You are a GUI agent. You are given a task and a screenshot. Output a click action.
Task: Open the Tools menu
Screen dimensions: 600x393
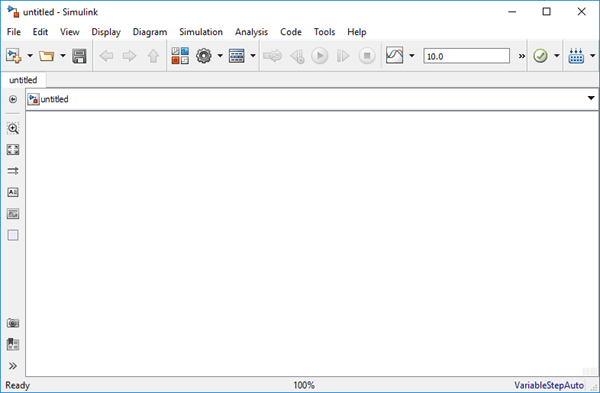pyautogui.click(x=324, y=32)
